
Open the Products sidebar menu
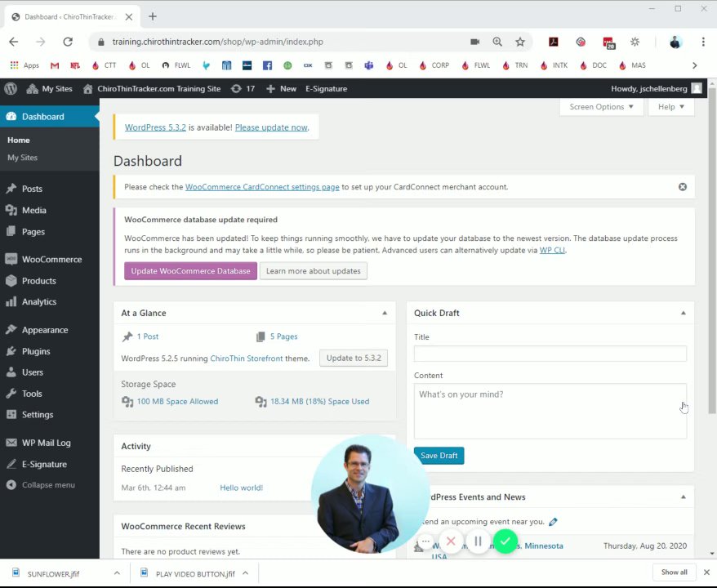pos(49,281)
